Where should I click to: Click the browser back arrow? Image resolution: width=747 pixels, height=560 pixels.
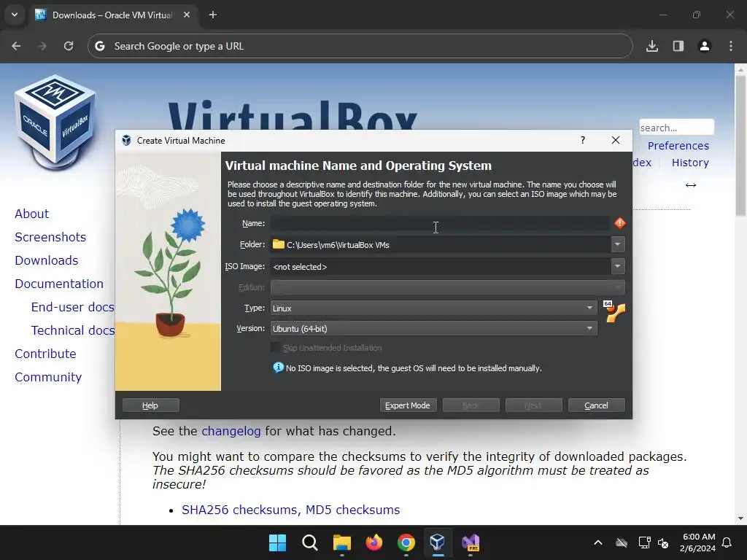coord(16,46)
